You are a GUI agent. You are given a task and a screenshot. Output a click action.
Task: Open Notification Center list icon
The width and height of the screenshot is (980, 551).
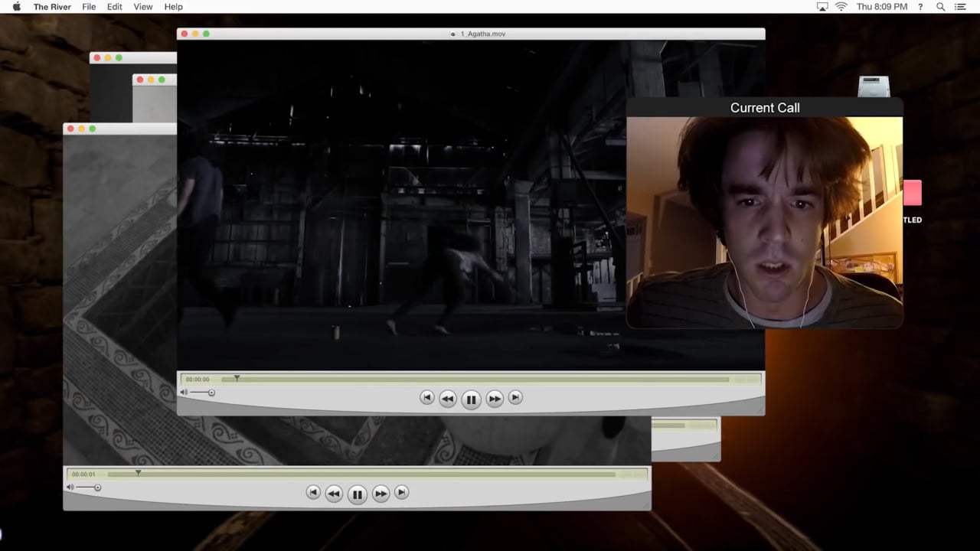click(x=961, y=7)
